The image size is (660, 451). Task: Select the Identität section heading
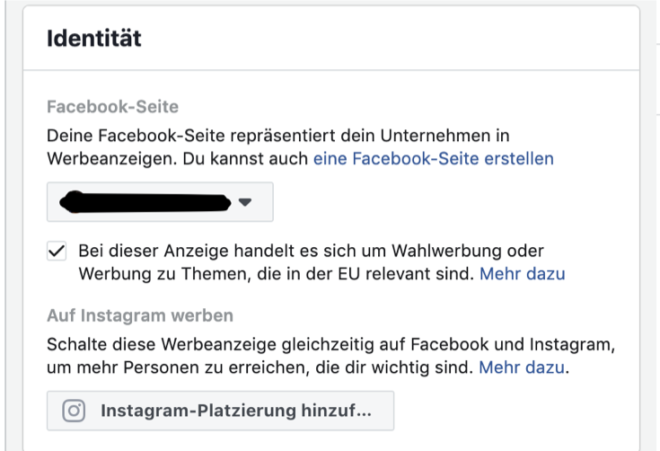[x=94, y=38]
